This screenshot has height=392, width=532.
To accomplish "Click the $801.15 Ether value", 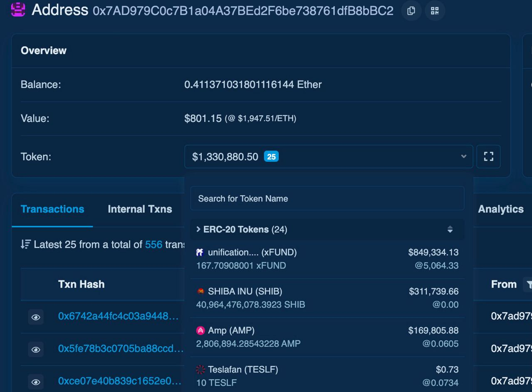I will pyautogui.click(x=203, y=119).
